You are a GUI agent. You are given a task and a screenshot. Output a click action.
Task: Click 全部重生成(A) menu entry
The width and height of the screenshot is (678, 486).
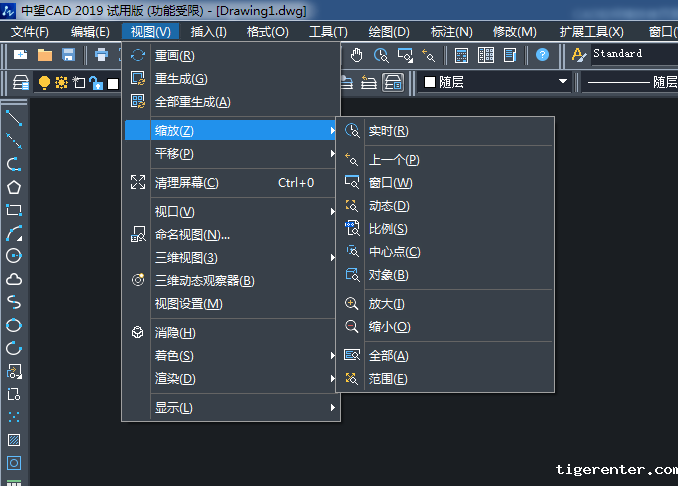[x=192, y=102]
